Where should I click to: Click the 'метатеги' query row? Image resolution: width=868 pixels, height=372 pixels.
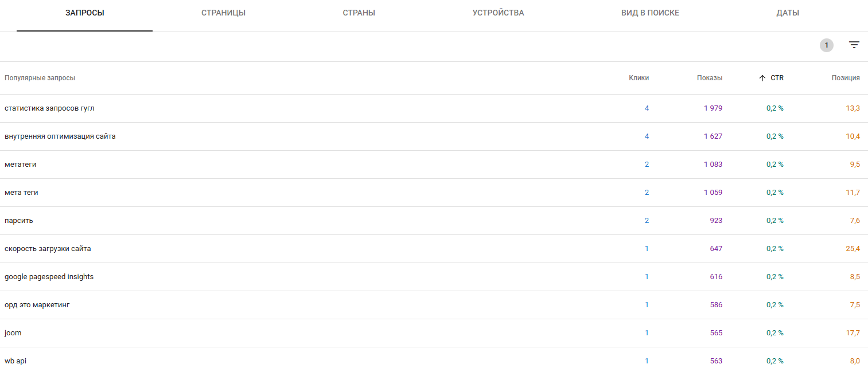pos(20,165)
